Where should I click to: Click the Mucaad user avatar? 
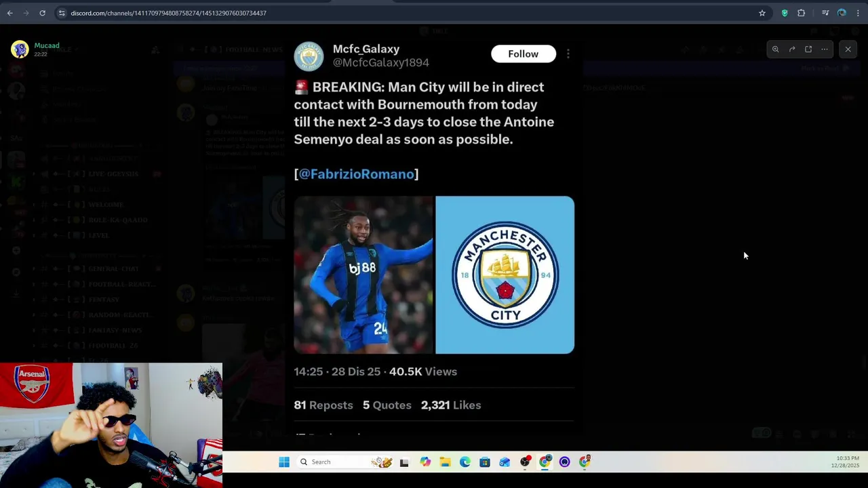[20, 49]
